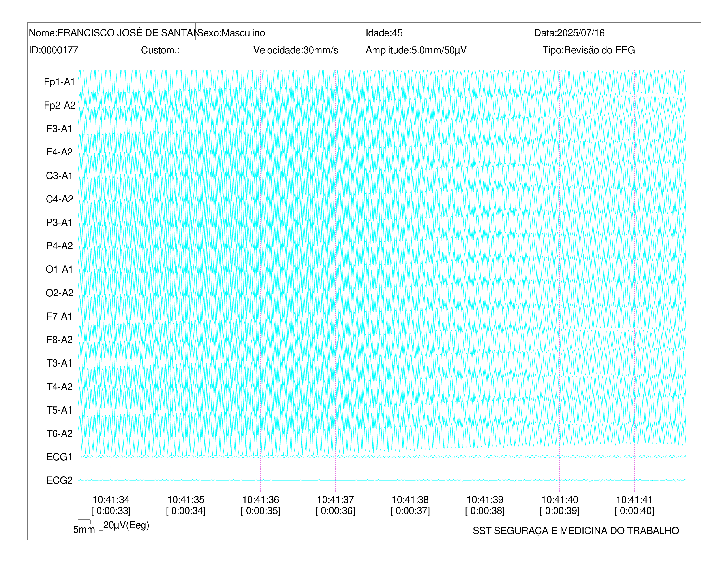Click elapsed time '[ 0:00:39]'
728x563 pixels.
click(x=560, y=511)
